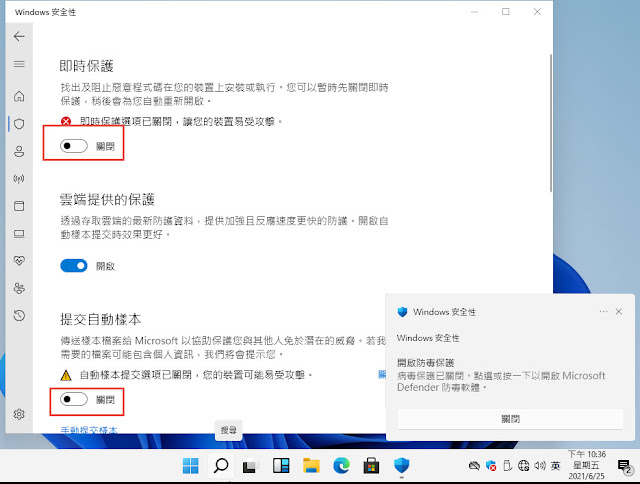
Task: Launch Microsoft Edge from taskbar
Action: (x=341, y=466)
